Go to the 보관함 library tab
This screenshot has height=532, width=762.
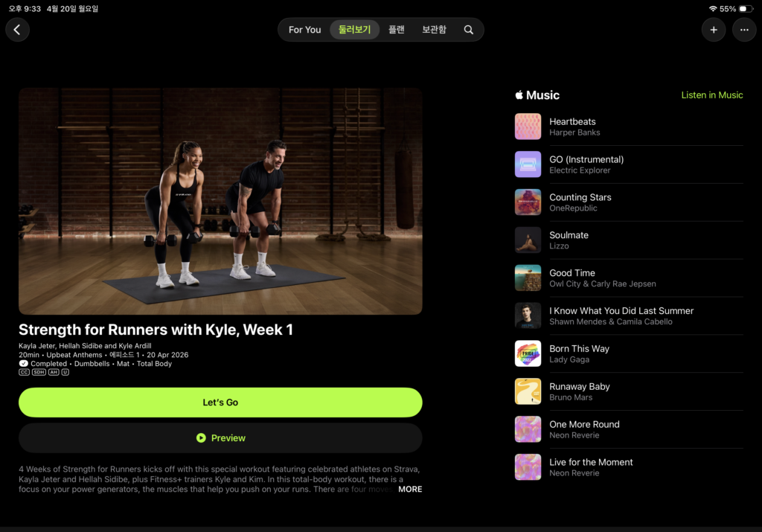click(x=434, y=30)
